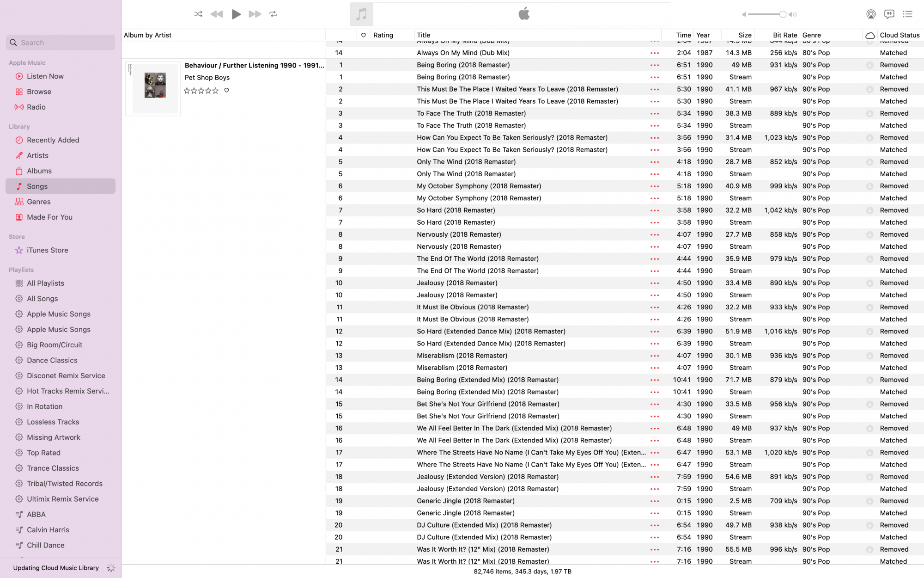
Task: Go to Recently Added library view
Action: click(53, 140)
